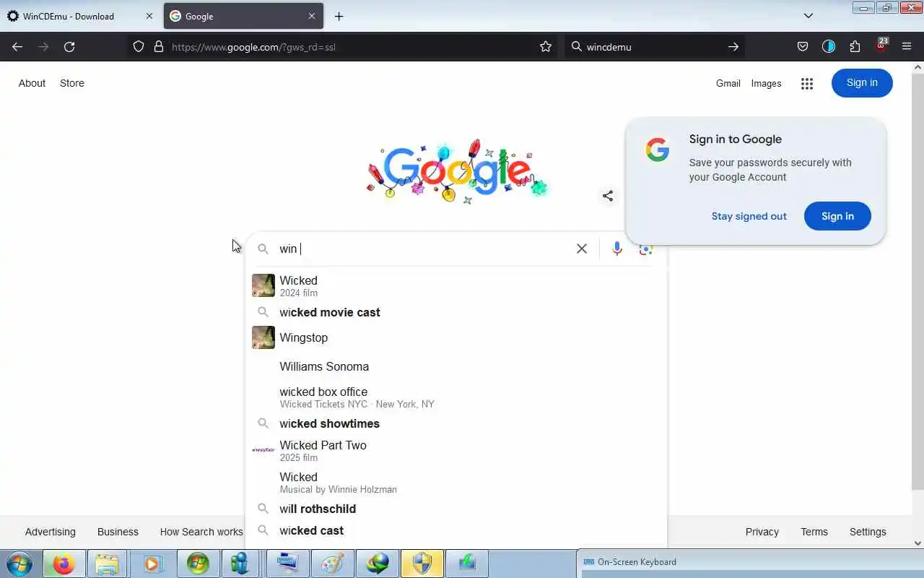Open the Settings footer menu
Image resolution: width=924 pixels, height=578 pixels.
click(868, 532)
